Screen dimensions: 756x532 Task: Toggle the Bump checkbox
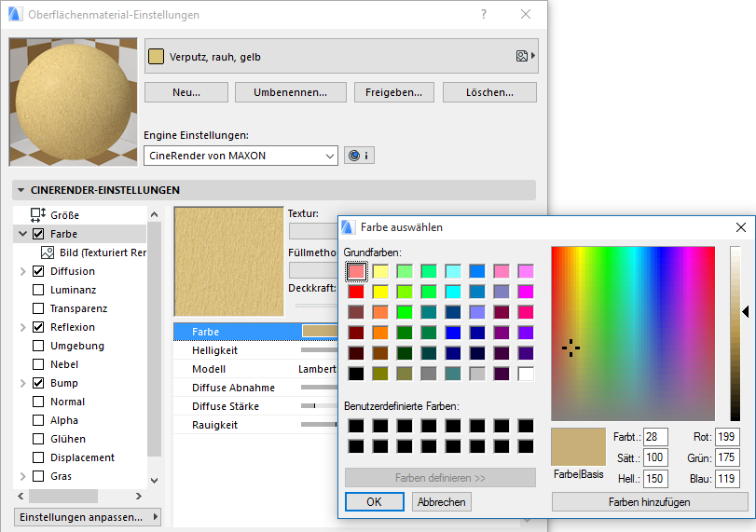[38, 383]
